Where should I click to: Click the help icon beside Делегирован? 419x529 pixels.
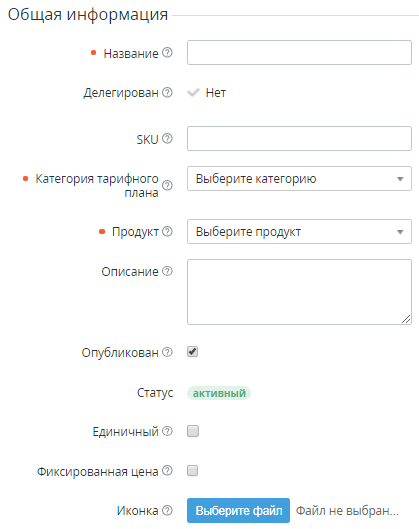[167, 92]
